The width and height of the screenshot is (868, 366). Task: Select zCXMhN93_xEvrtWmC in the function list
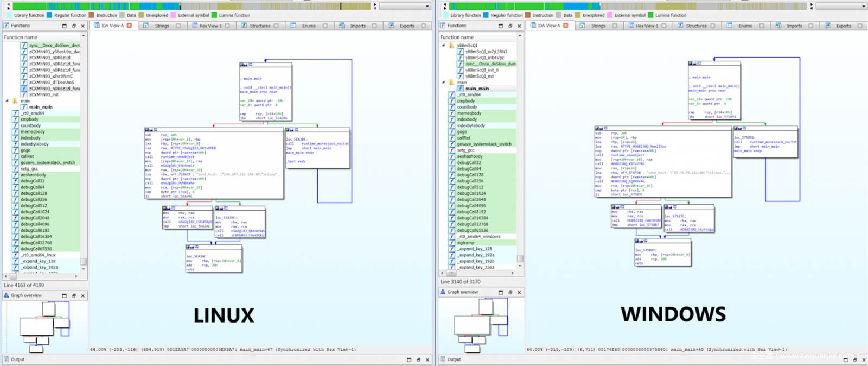point(51,76)
